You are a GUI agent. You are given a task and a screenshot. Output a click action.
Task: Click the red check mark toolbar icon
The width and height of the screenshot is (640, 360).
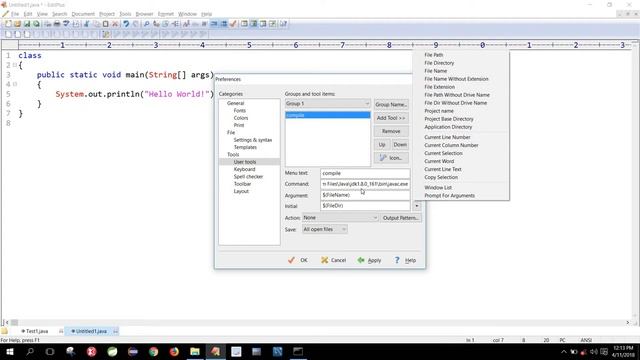(x=233, y=24)
